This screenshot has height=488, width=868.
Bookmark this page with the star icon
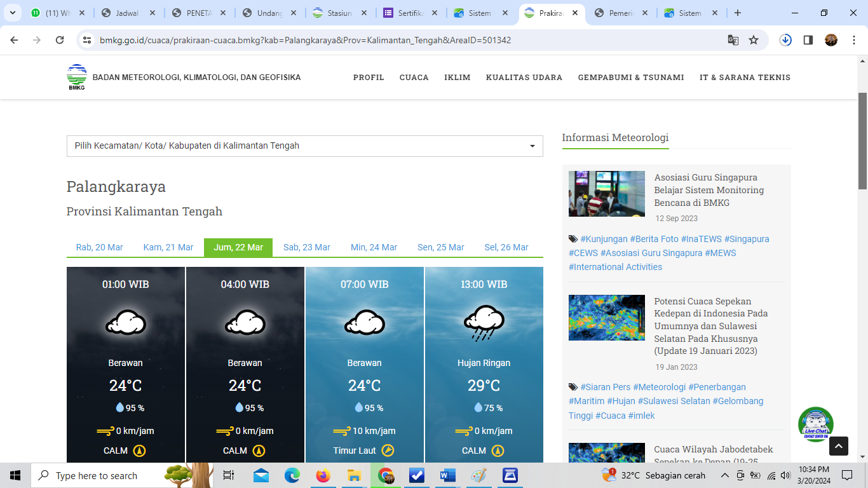754,40
